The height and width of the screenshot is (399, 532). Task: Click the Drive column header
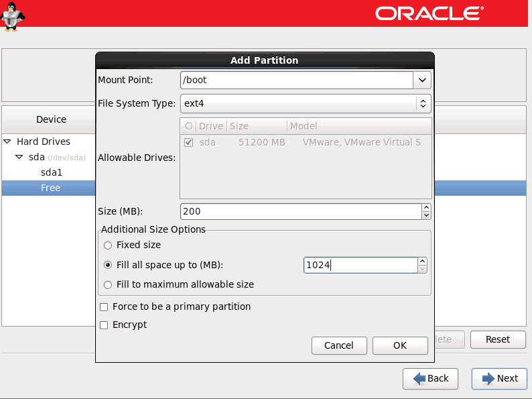click(x=211, y=126)
